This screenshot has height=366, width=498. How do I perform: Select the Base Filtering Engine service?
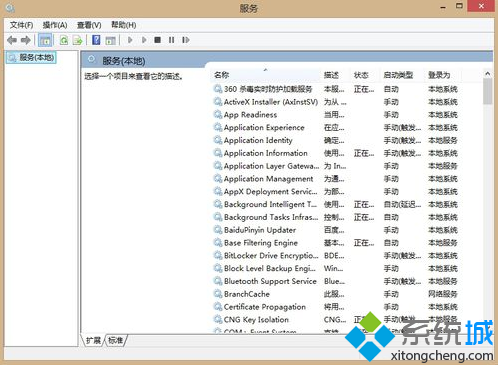[x=336, y=243]
